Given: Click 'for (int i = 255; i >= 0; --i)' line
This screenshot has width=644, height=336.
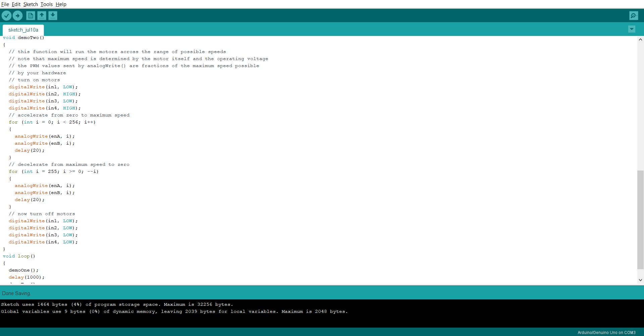Looking at the screenshot, I should (x=54, y=172).
